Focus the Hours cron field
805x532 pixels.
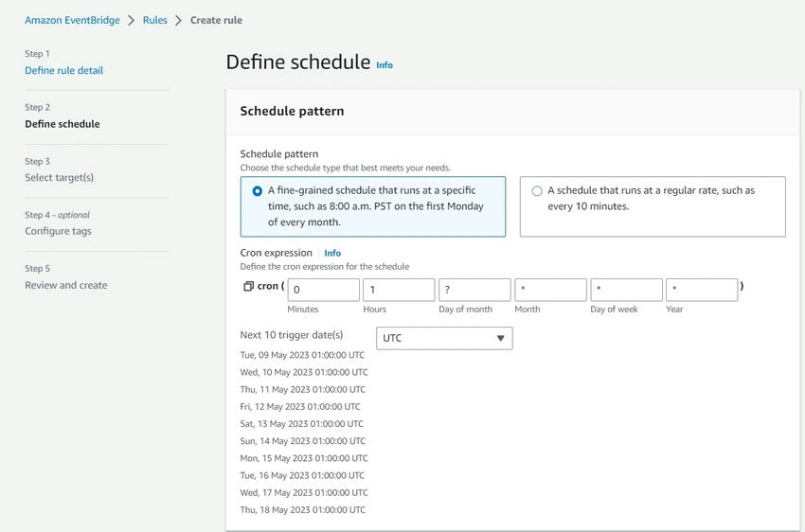399,290
